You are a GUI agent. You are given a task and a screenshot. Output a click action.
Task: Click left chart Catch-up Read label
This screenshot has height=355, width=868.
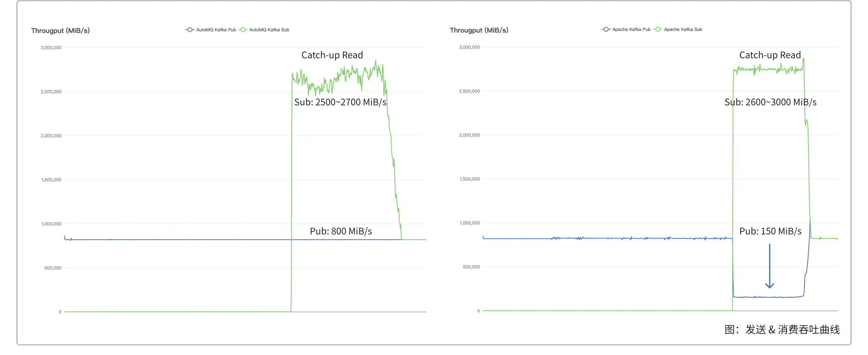[x=332, y=55]
